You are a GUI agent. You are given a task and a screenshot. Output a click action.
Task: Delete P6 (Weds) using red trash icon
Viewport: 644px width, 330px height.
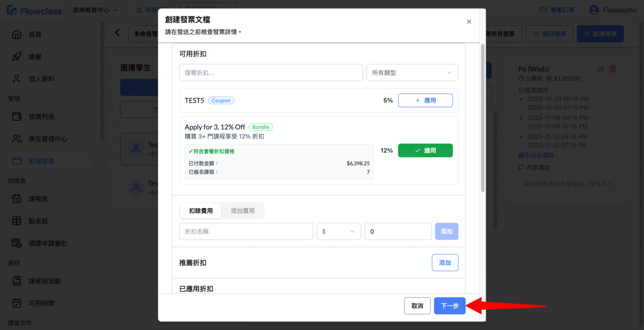tap(613, 69)
